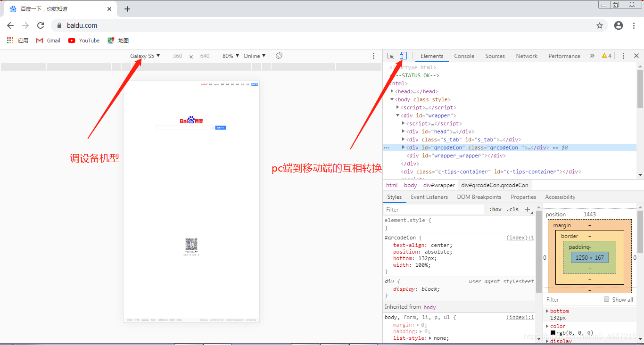Click device width 360 field
The image size is (644, 345).
coord(177,56)
